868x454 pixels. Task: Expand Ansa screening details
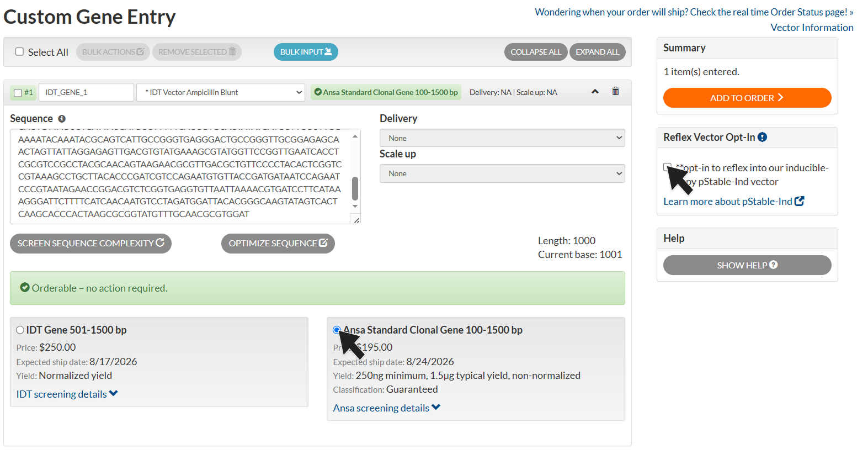[386, 408]
